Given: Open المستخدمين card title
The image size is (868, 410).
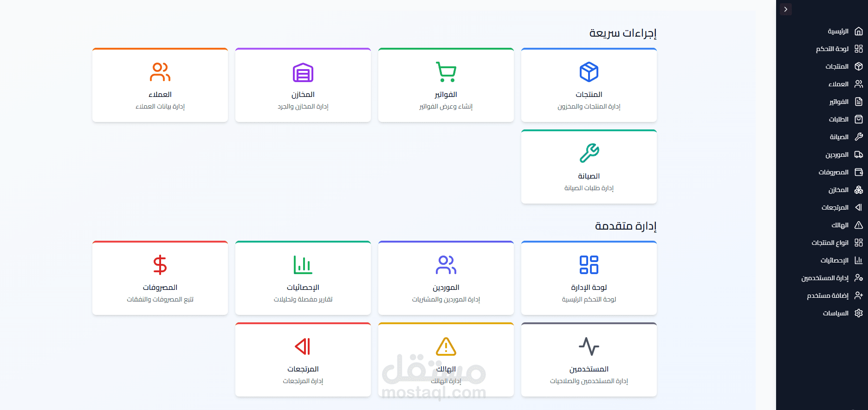Looking at the screenshot, I should tap(589, 369).
